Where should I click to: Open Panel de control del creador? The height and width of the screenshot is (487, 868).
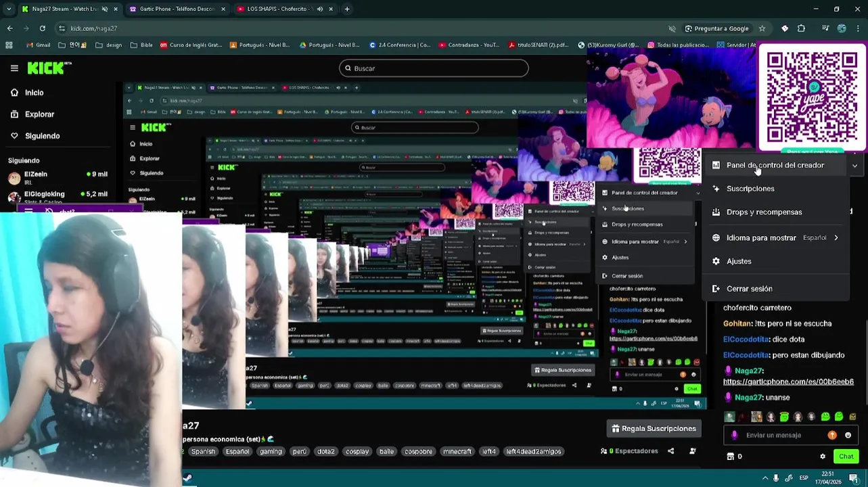(x=775, y=165)
